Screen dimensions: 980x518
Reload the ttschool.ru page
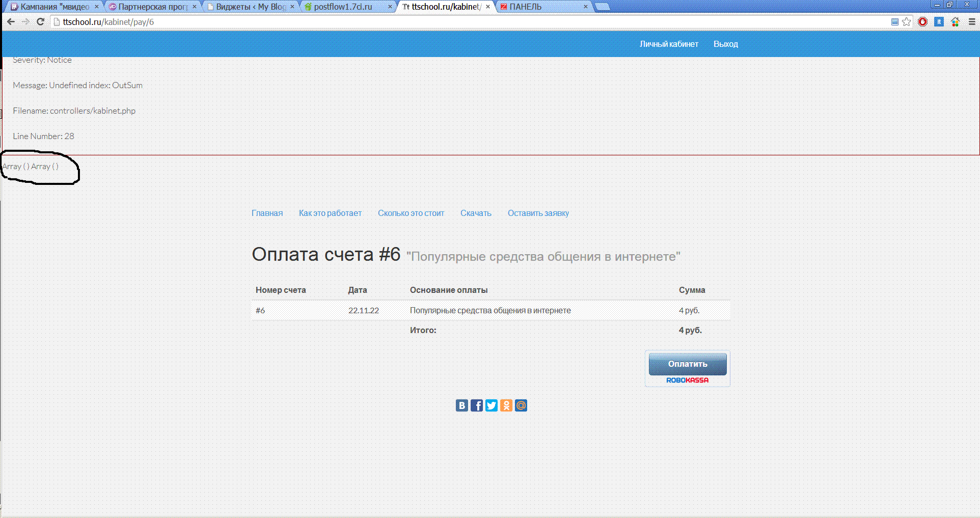coord(41,22)
